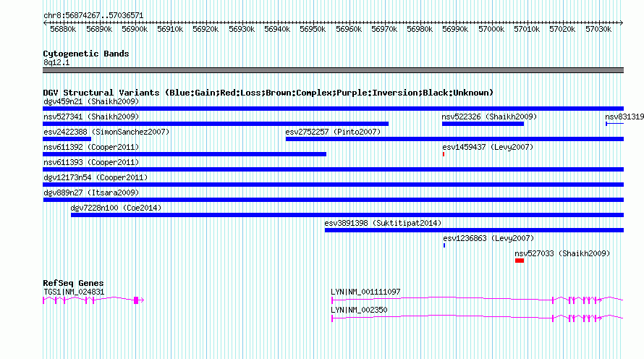
Task: Click the esv2752257 blue gain bar
Action: pos(454,139)
